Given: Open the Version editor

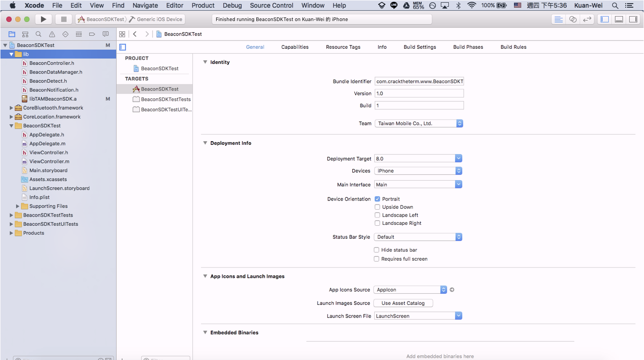Looking at the screenshot, I should 587,19.
